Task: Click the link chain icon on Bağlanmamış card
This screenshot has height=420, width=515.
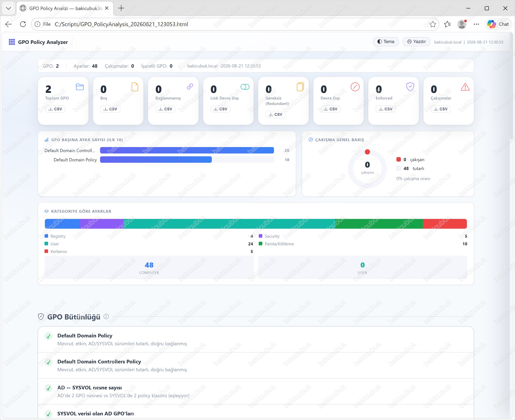Action: coord(190,87)
